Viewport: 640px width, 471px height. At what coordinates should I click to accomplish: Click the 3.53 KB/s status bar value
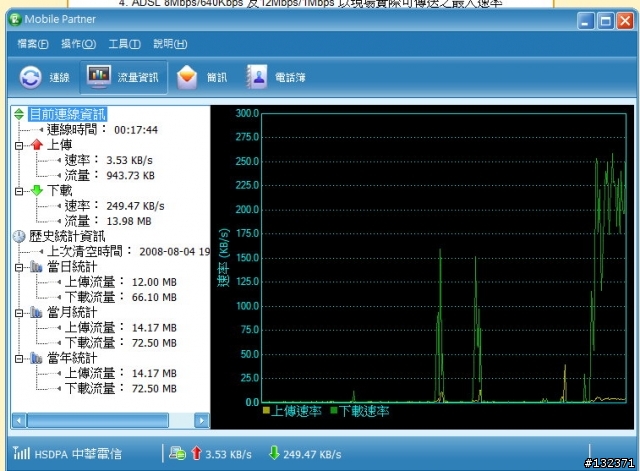pos(228,454)
